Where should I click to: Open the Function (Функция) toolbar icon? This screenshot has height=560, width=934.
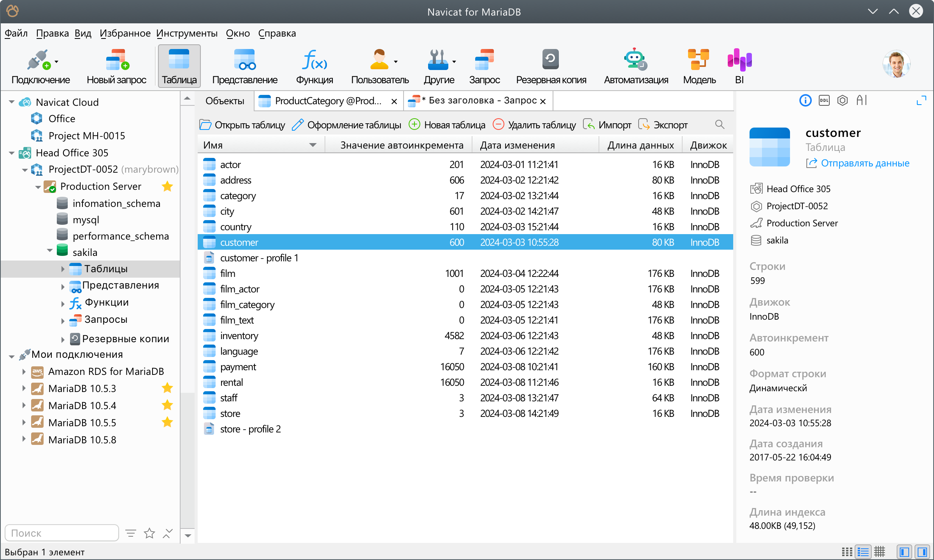[314, 60]
